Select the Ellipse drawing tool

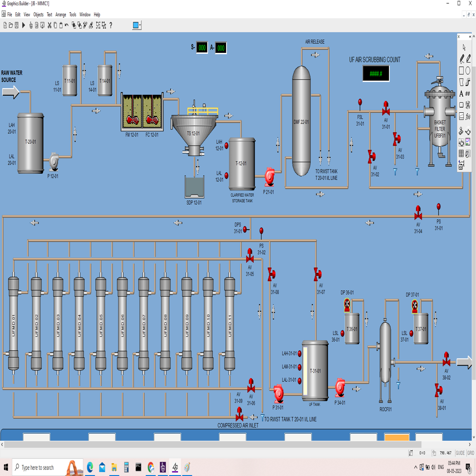pyautogui.click(x=468, y=70)
